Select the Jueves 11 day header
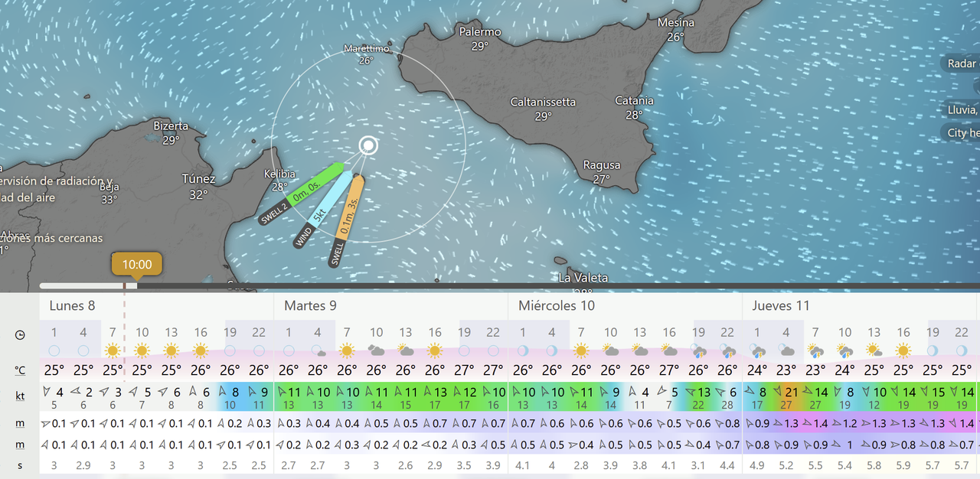The width and height of the screenshot is (980, 479). (781, 305)
